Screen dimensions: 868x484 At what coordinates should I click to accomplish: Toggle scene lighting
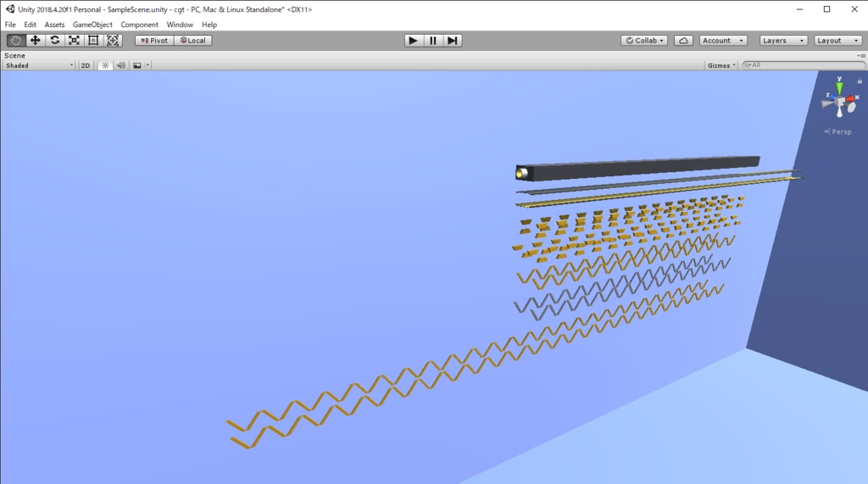point(105,65)
